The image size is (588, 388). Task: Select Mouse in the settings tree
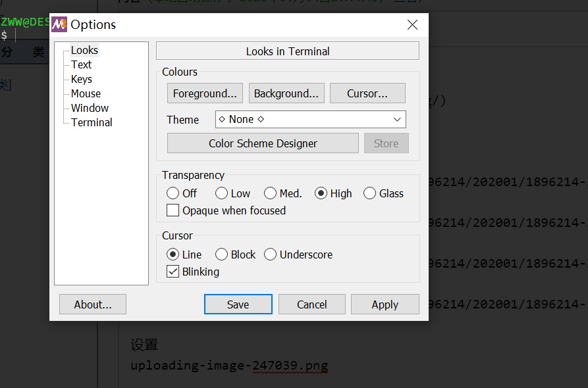(x=86, y=93)
